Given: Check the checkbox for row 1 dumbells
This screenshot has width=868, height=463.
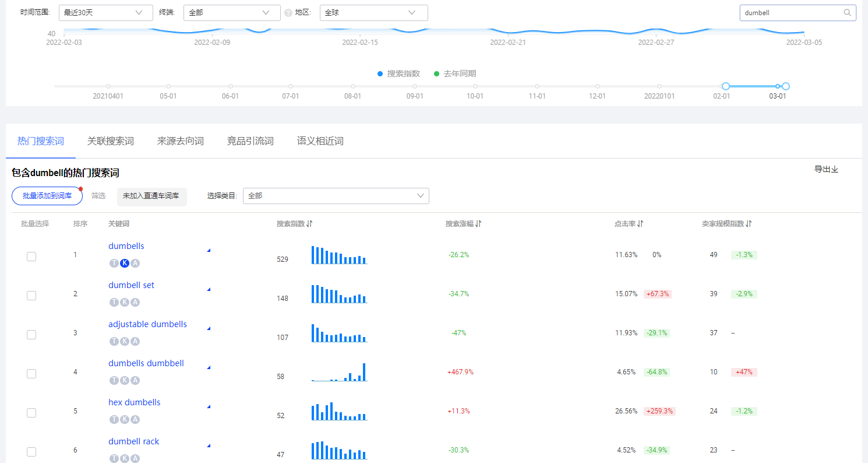Looking at the screenshot, I should pos(31,256).
